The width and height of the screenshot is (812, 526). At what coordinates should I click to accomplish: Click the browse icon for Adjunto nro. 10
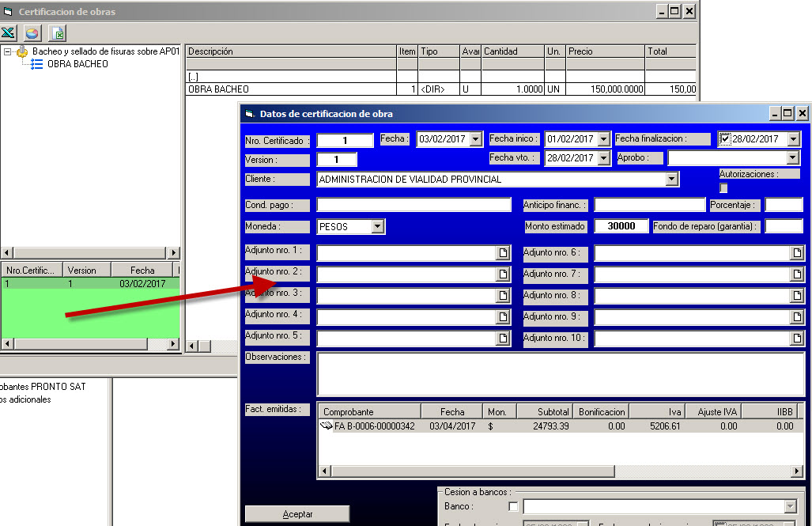click(x=798, y=339)
